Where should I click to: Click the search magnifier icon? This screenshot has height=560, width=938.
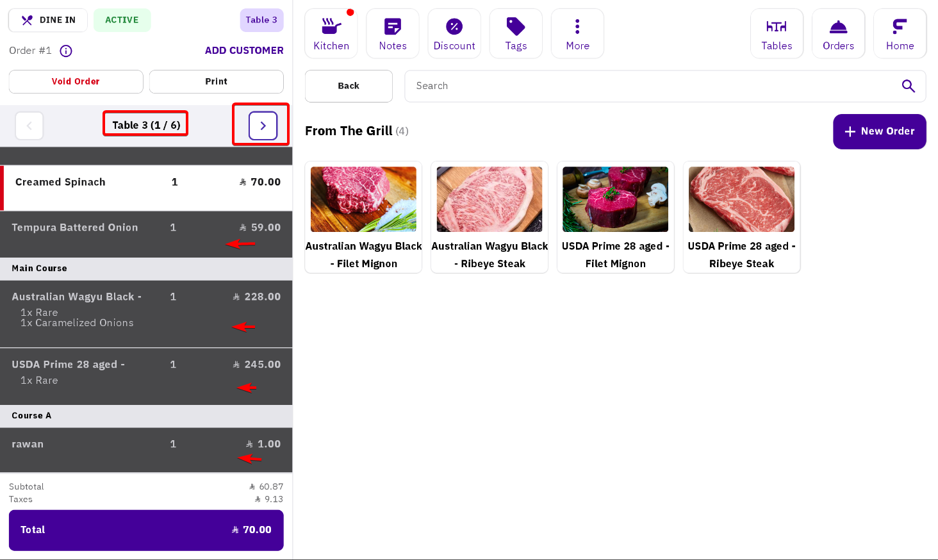[908, 86]
